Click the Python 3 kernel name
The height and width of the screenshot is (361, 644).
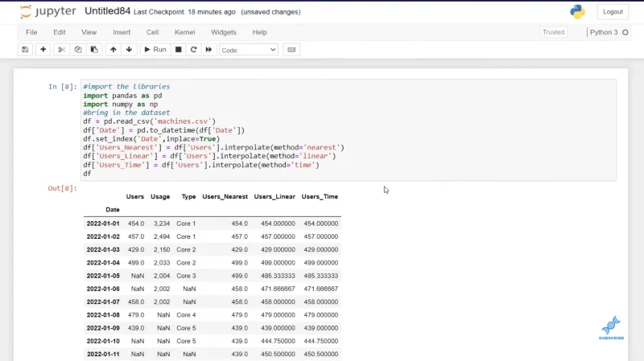click(604, 32)
